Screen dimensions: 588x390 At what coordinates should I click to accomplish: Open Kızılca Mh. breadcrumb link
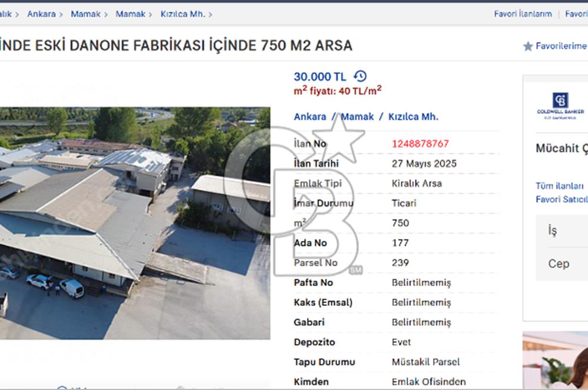(x=183, y=14)
